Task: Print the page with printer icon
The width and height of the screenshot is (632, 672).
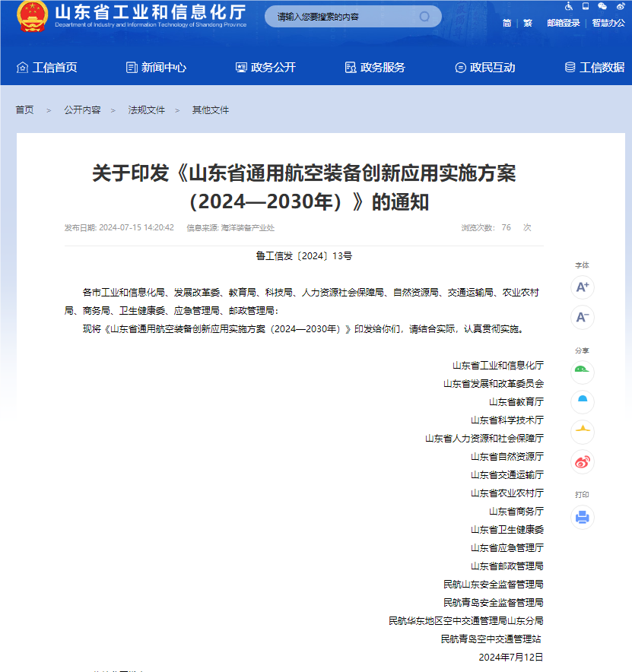Action: (583, 517)
